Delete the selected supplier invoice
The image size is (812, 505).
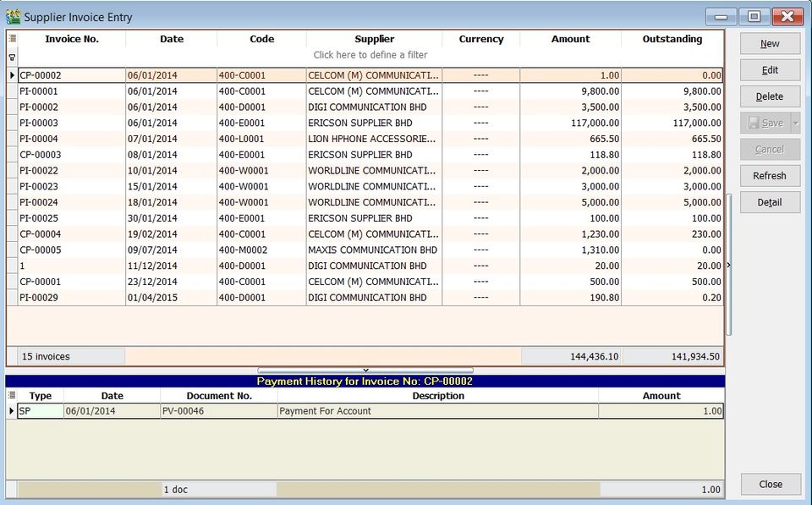pyautogui.click(x=770, y=96)
